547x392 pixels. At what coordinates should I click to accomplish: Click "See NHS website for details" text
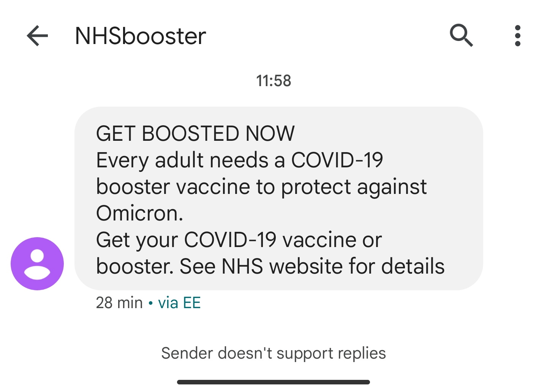312,266
